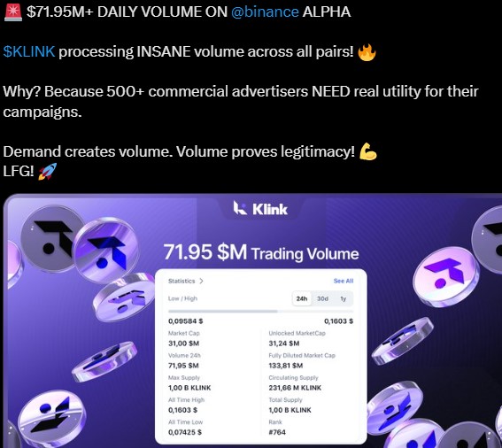
Task: Open the $KLINK cashtag link
Action: pos(29,52)
